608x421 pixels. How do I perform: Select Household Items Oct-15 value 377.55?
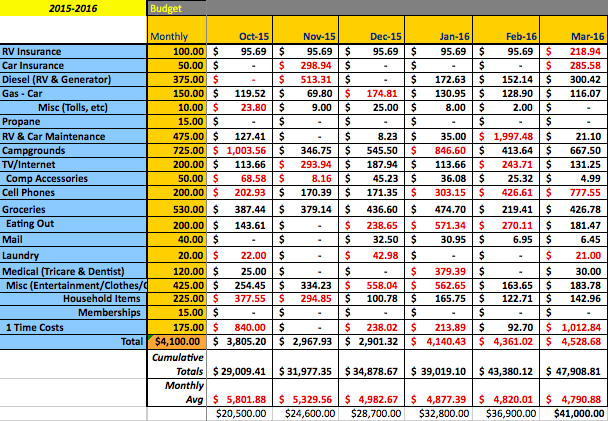point(240,299)
